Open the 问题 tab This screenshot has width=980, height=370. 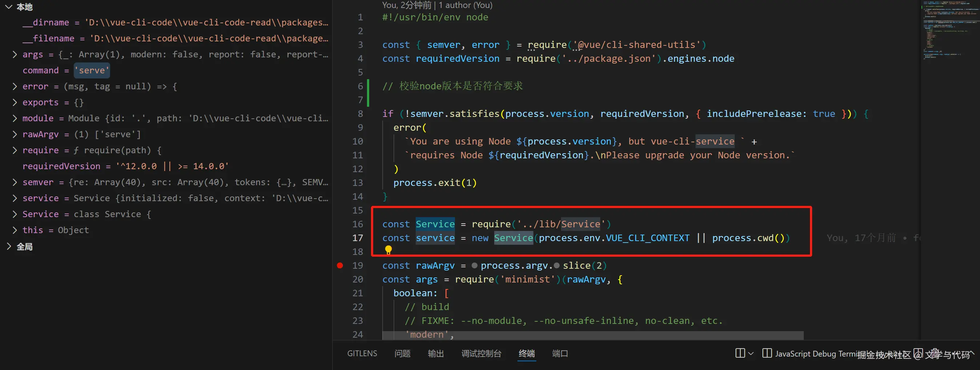pos(402,354)
